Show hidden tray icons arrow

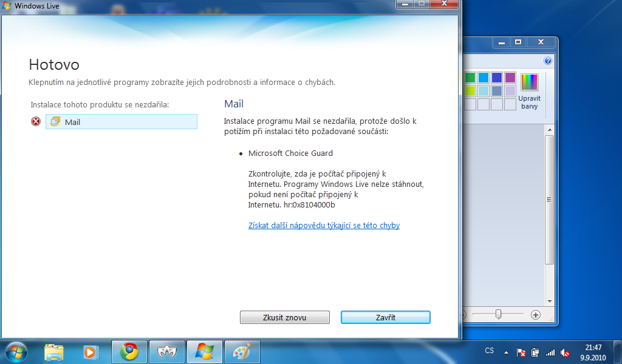(x=506, y=352)
